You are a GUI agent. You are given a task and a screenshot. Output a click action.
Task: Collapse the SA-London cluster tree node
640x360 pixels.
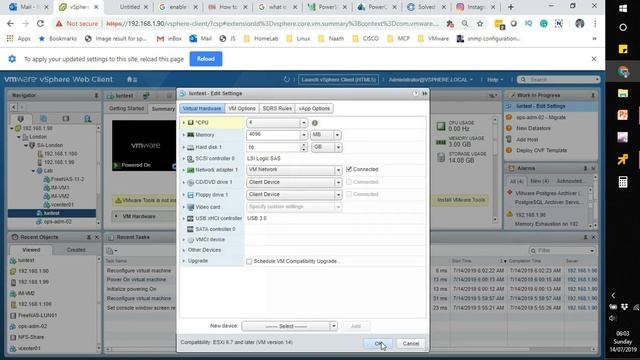click(26, 145)
